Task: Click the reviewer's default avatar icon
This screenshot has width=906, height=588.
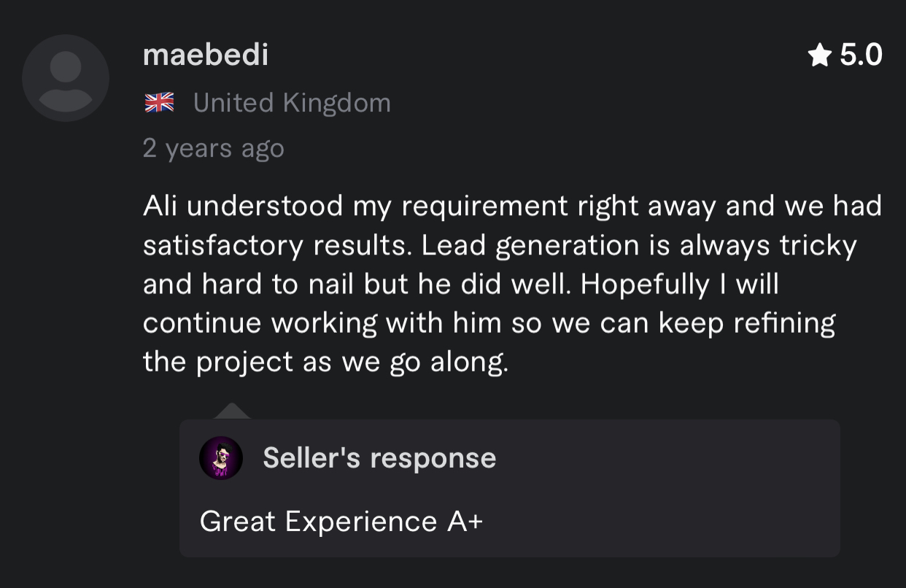Action: (66, 78)
